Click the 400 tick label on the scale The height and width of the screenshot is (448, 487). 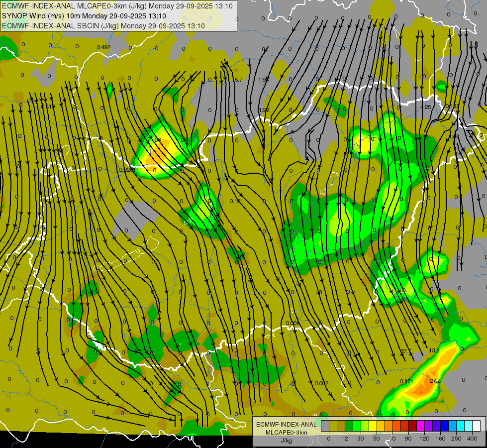472,439
